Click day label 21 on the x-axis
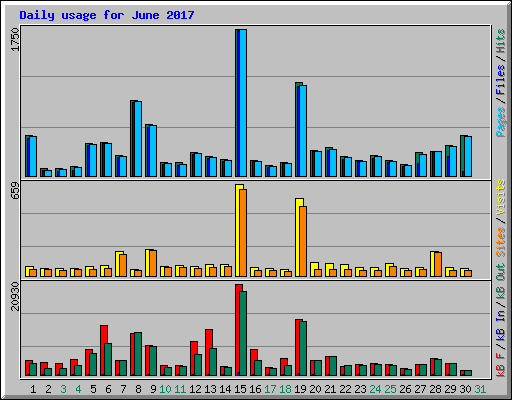This screenshot has height=400, width=512. click(x=330, y=389)
